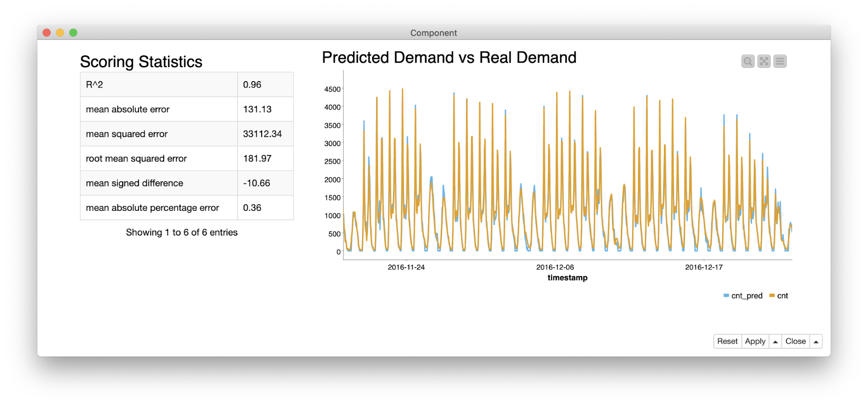Click the zoom reset magnifier icon

pos(748,62)
